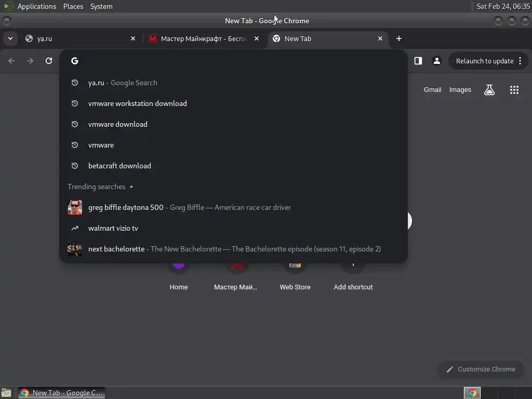Image resolution: width=532 pixels, height=399 pixels.
Task: Close the ya.ru tab
Action: click(x=133, y=38)
